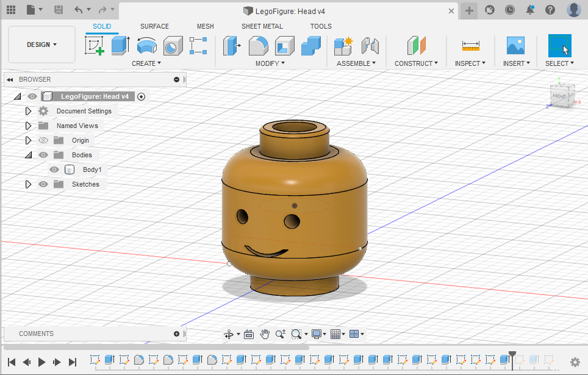Screen dimensions: 588x375
Task: Select the Rectangular Pattern tool
Action: [198, 46]
